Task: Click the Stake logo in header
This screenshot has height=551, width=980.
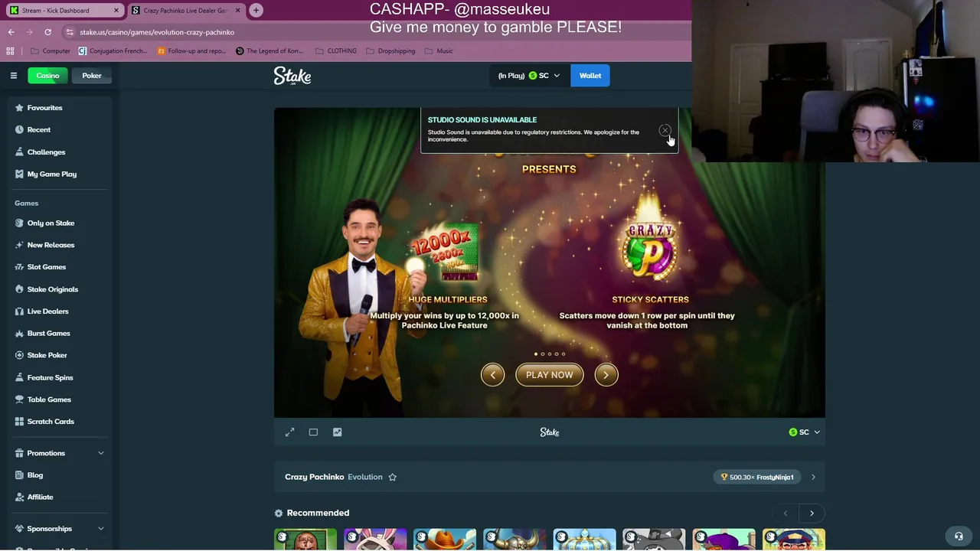Action: [x=292, y=76]
